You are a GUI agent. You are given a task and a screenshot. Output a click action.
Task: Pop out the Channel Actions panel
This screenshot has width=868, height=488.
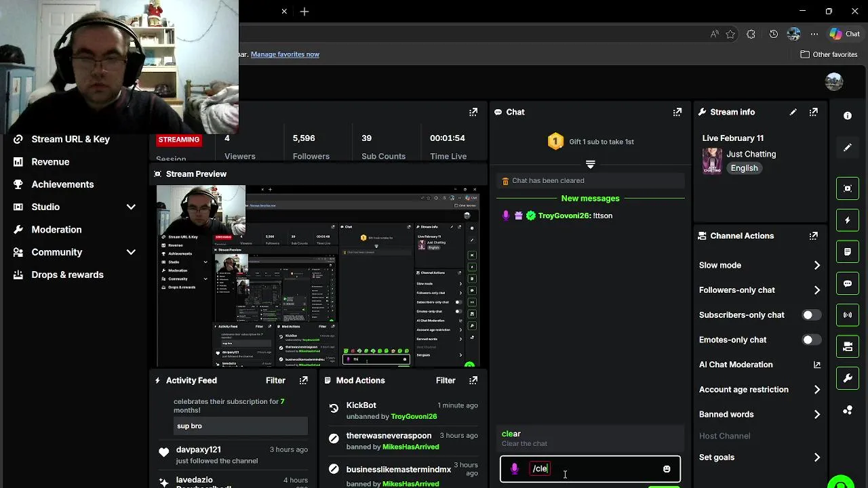[813, 236]
